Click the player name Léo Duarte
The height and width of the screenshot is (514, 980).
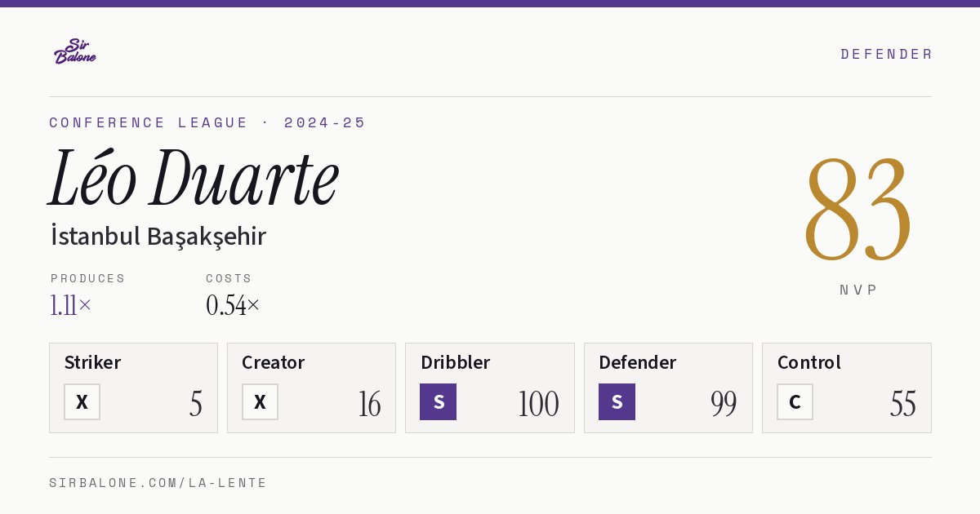[194, 178]
